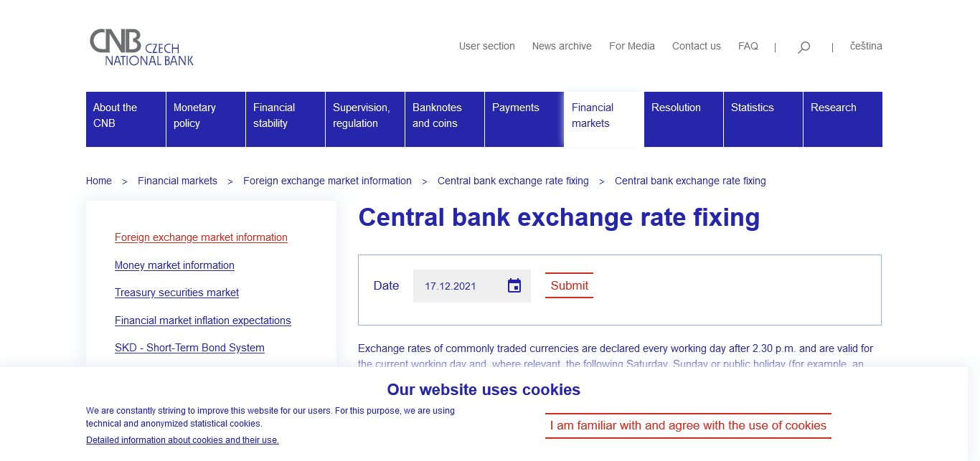This screenshot has width=980, height=461.
Task: Submit the selected exchange rate date
Action: click(x=569, y=285)
